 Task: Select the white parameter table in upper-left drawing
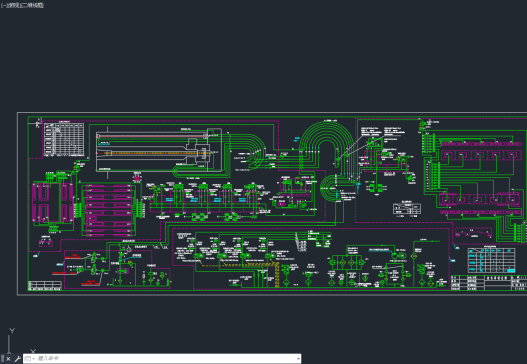click(x=64, y=139)
